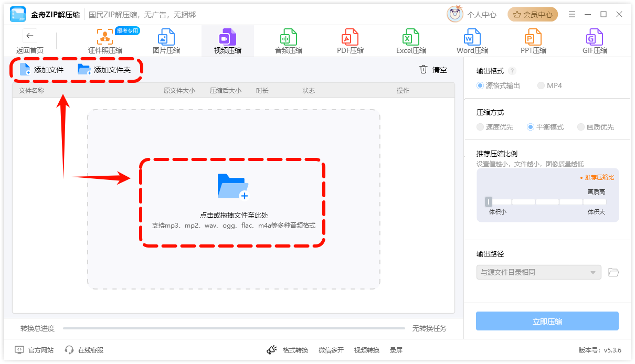The width and height of the screenshot is (635, 364).
Task: Select 画质优先 compression mode
Action: point(596,127)
